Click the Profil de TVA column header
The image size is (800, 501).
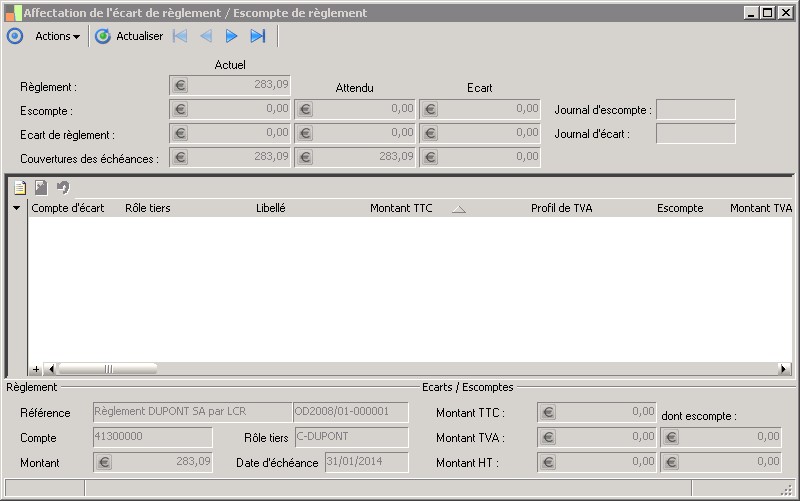562,208
